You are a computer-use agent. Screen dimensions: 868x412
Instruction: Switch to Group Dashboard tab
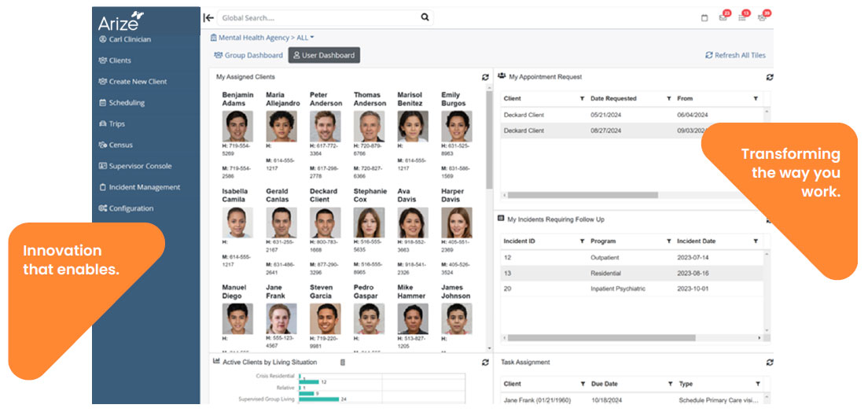tap(248, 55)
